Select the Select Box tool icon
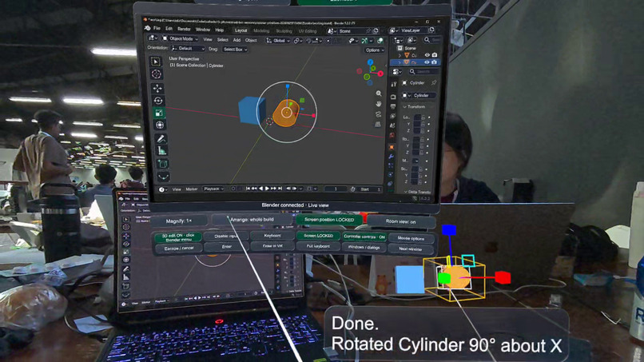The image size is (644, 362). point(156,62)
